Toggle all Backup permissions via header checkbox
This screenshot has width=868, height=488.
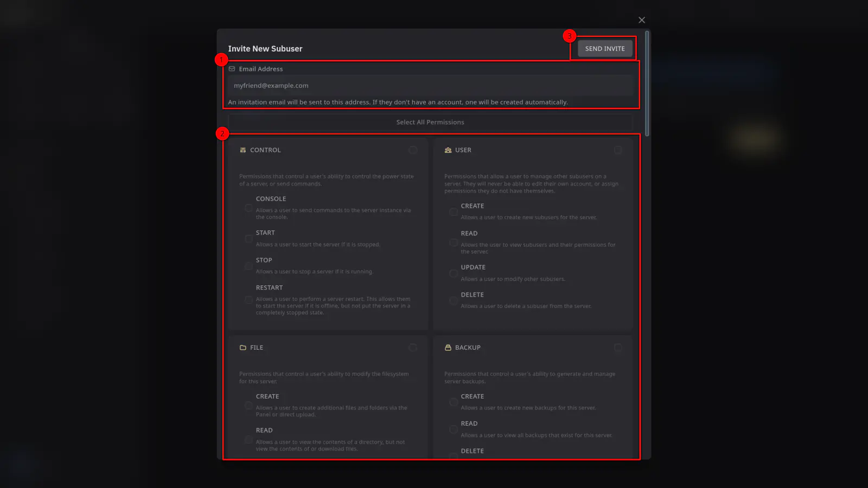pos(618,348)
